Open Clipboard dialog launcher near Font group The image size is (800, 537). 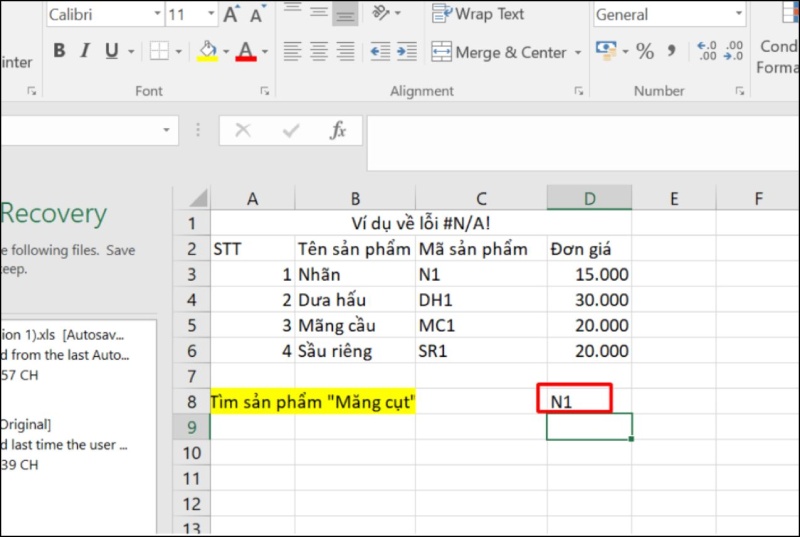[32, 91]
